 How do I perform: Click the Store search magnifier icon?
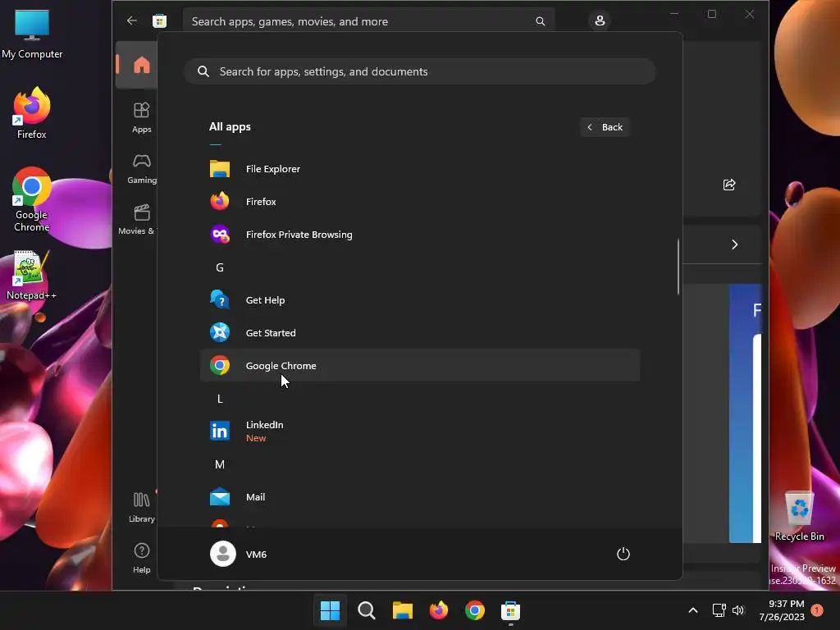540,21
